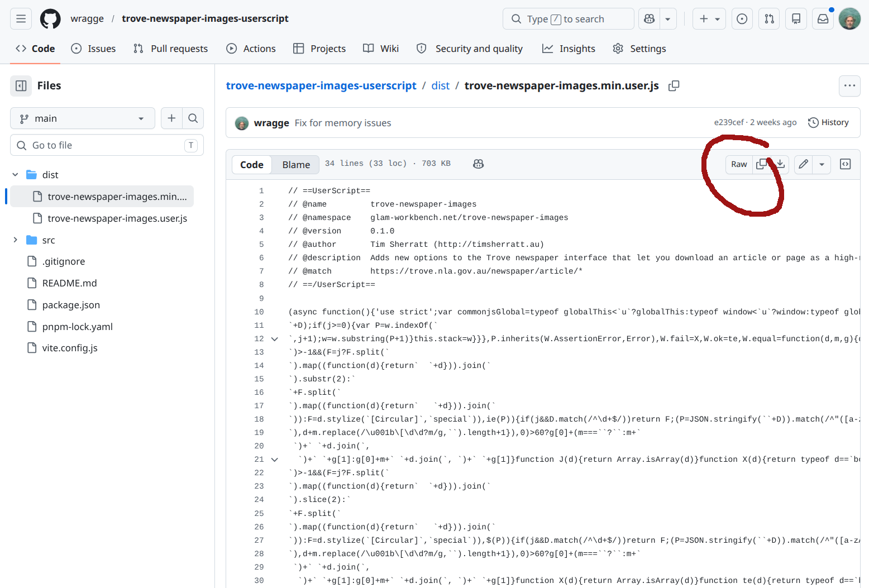Image resolution: width=869 pixels, height=588 pixels.
Task: Switch to the Pull requests tab
Action: (170, 49)
